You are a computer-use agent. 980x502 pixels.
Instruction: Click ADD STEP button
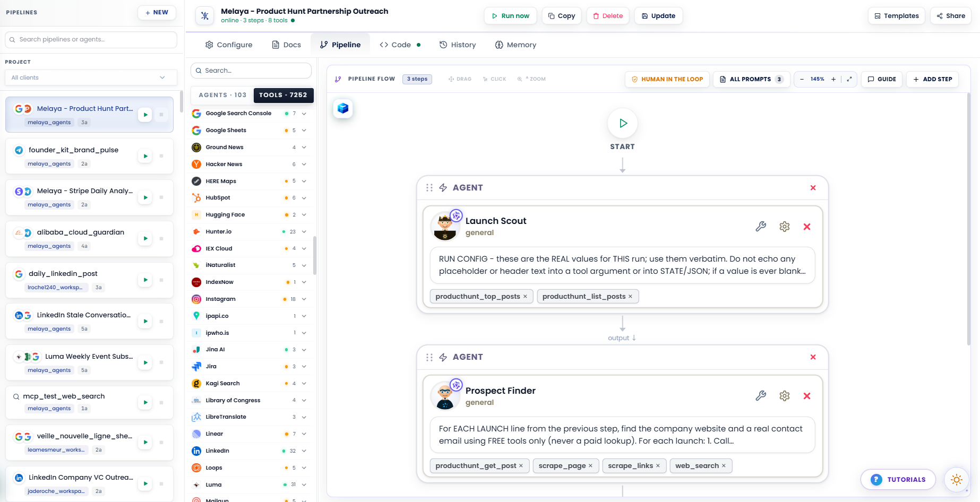pyautogui.click(x=932, y=79)
